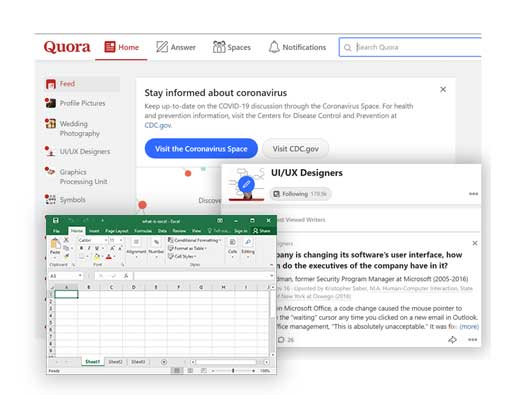Image resolution: width=528 pixels, height=395 pixels.
Task: Open Profile Pictures space in sidebar
Action: (75, 103)
